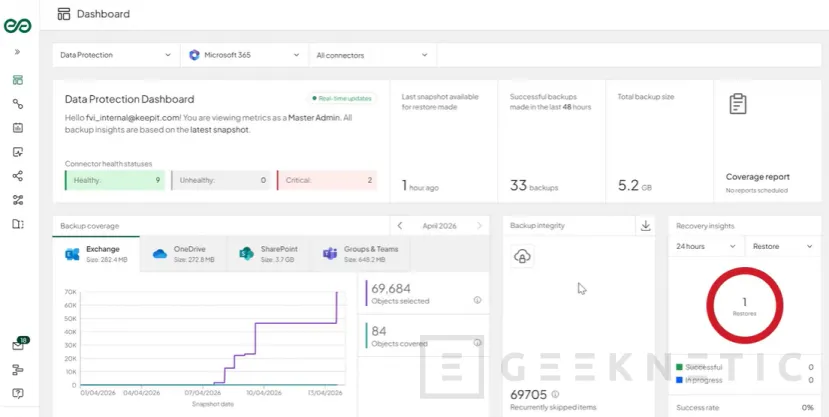Open the bottom sidebar hierarchy icon
Image resolution: width=829 pixels, height=417 pixels.
coord(18,369)
